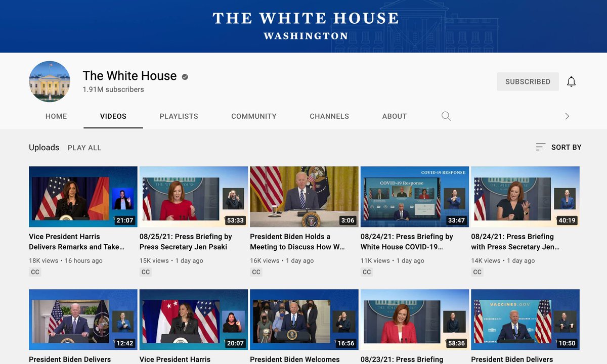Click the CC badge under 08/25/21 briefing
Screen dimensions: 607x364
click(146, 272)
